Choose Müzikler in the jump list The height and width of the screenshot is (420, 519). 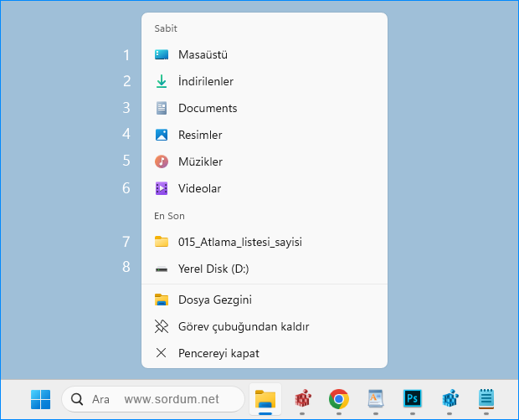point(265,161)
